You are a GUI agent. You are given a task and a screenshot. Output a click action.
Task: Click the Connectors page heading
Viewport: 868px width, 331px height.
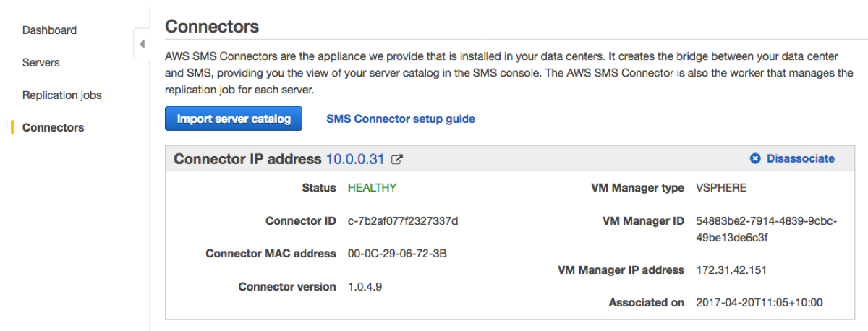pos(212,27)
